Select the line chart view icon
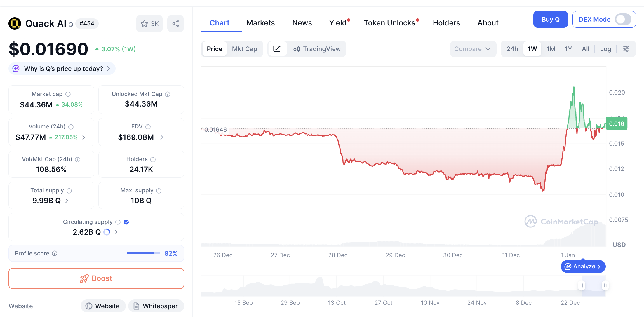 [277, 49]
